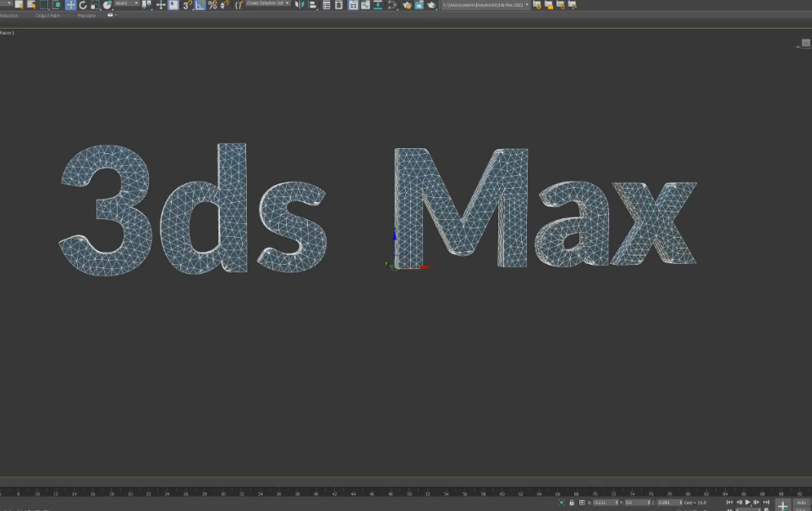Toggle the Angle Snap button
Viewport: 812px width, 511px height.
tap(200, 5)
